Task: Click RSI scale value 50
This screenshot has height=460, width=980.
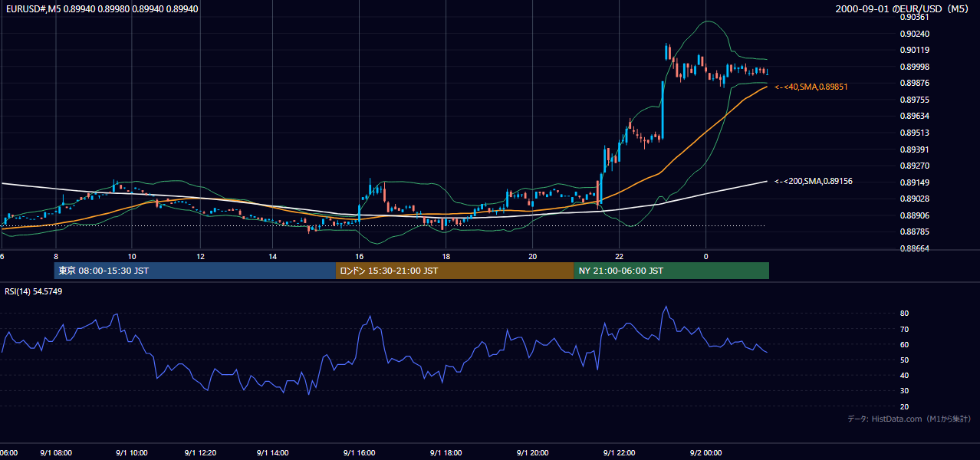Action: 905,360
